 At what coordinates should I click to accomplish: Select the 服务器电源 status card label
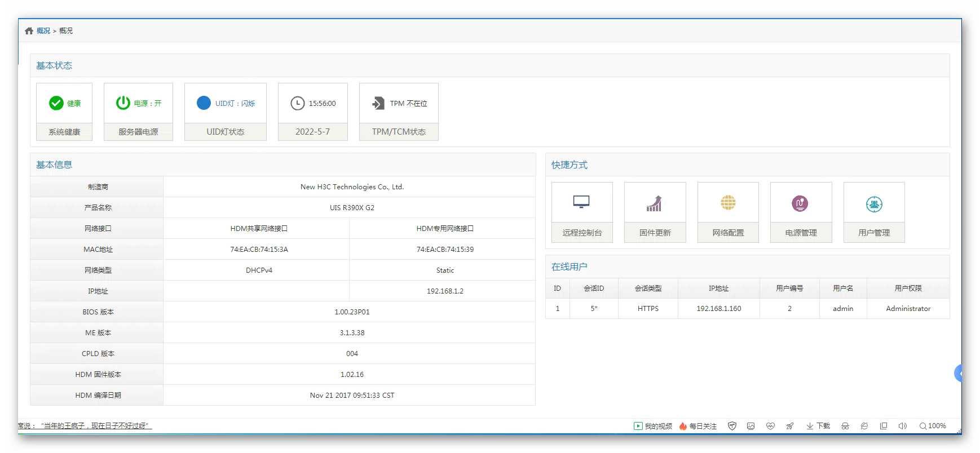pyautogui.click(x=138, y=132)
